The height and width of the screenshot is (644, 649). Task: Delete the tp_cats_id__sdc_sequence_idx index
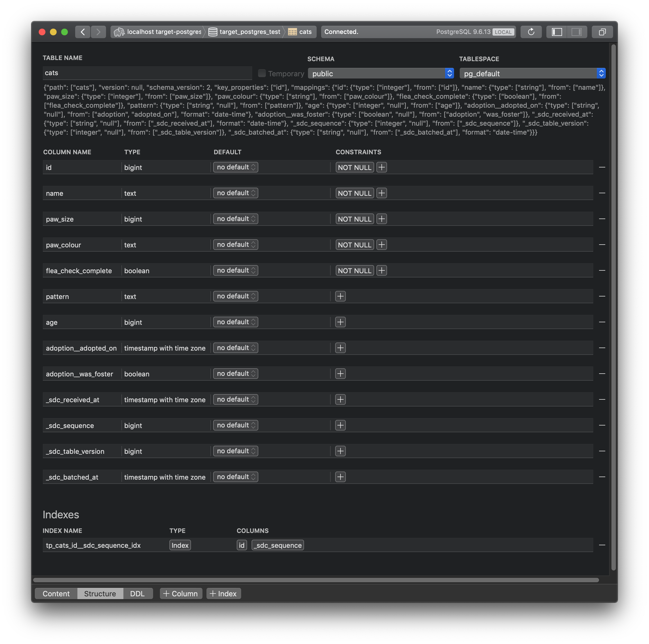pyautogui.click(x=602, y=545)
